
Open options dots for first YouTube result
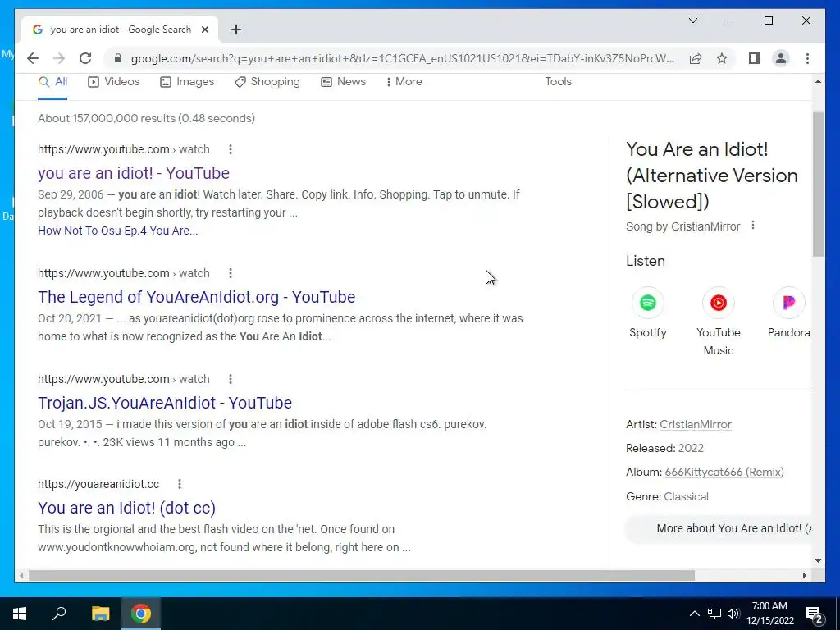pos(231,149)
